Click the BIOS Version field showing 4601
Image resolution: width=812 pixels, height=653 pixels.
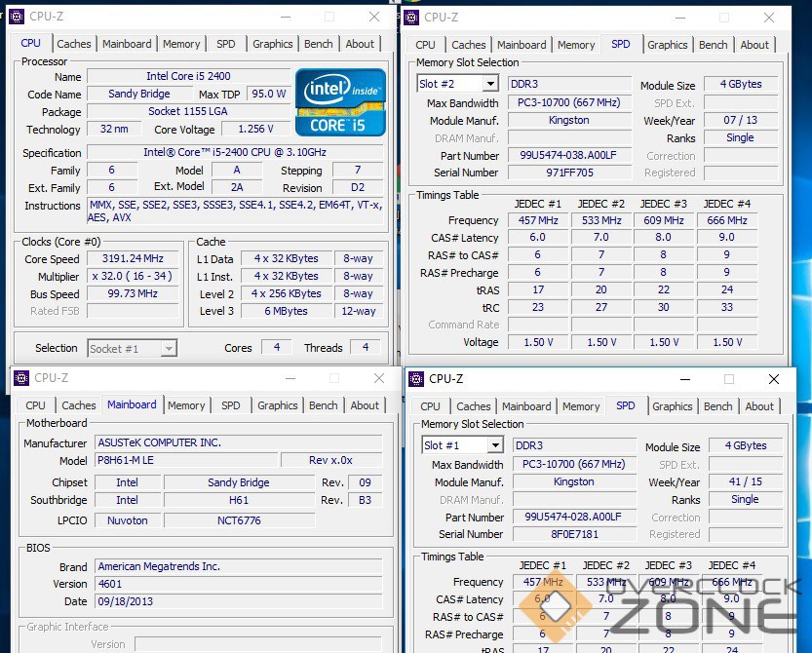click(243, 584)
